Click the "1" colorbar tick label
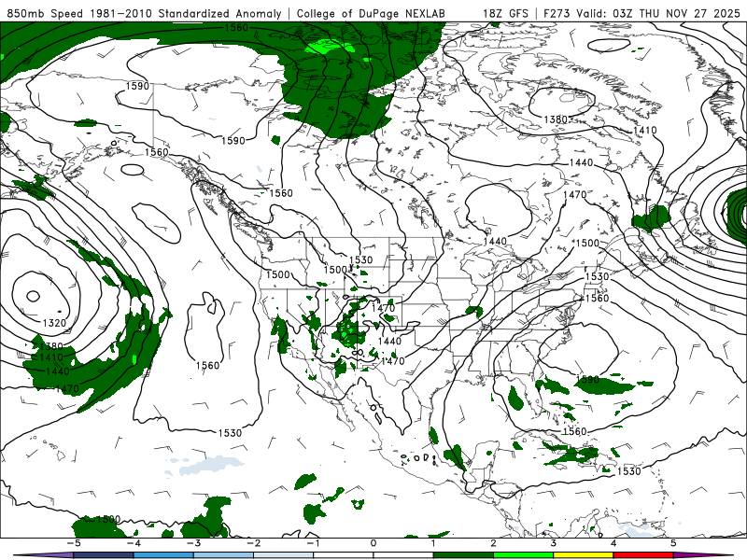 (x=433, y=543)
